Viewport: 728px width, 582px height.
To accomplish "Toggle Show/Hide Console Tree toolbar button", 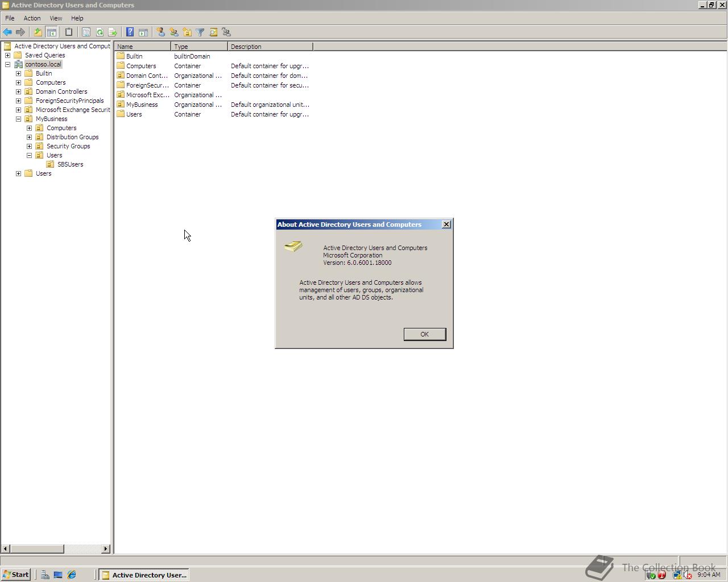I will pos(51,32).
